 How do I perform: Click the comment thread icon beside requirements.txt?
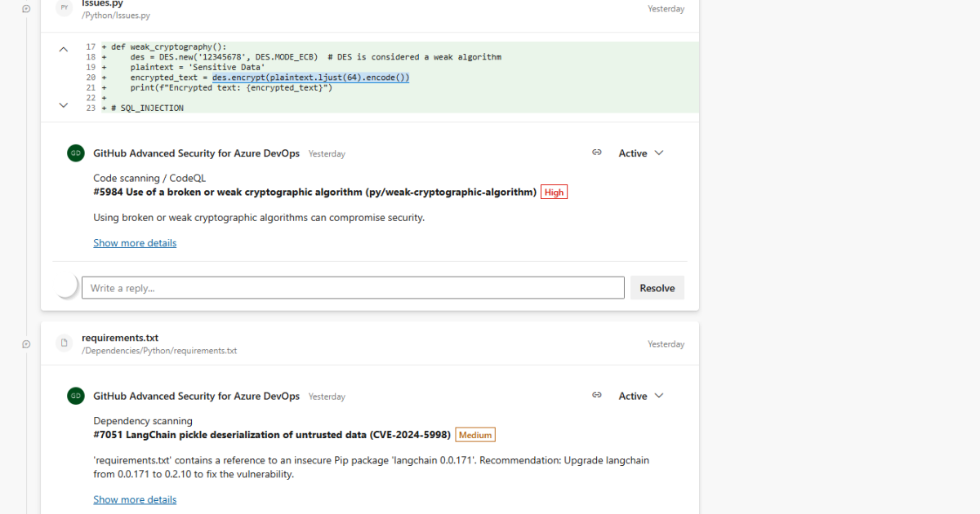click(26, 344)
